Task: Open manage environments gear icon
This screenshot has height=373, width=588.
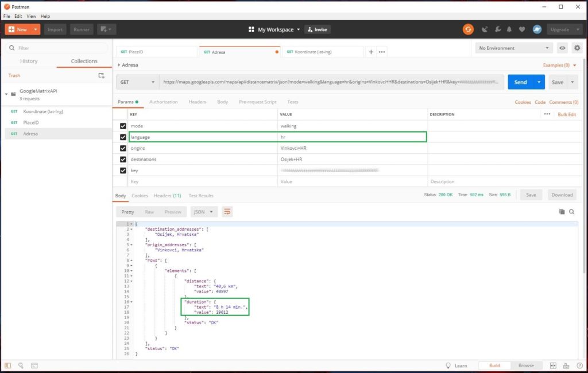Action: (577, 48)
